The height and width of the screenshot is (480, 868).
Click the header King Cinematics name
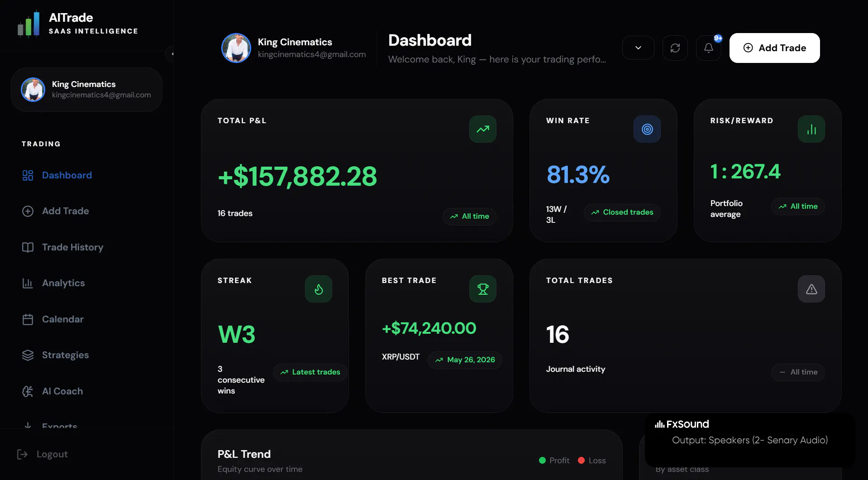click(x=295, y=42)
